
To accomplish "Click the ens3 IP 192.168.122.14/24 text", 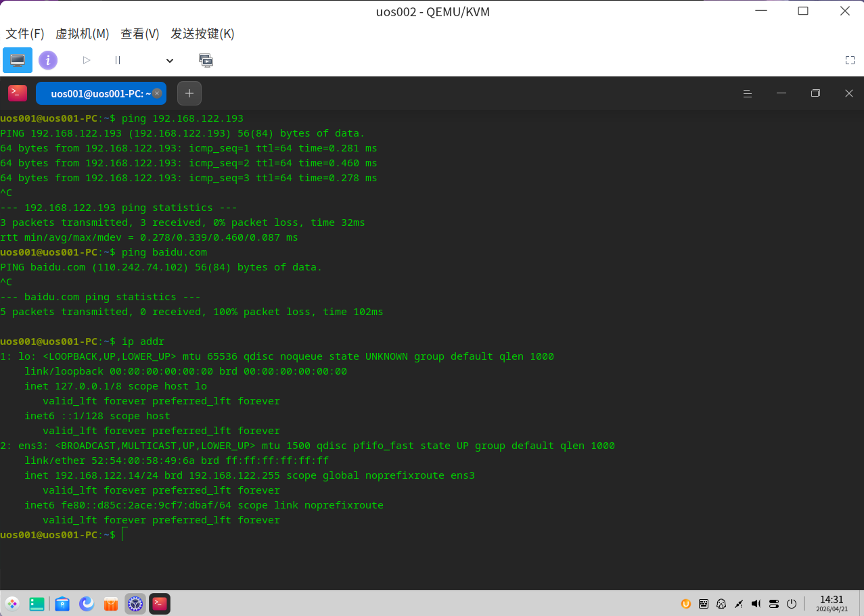I will 107,475.
